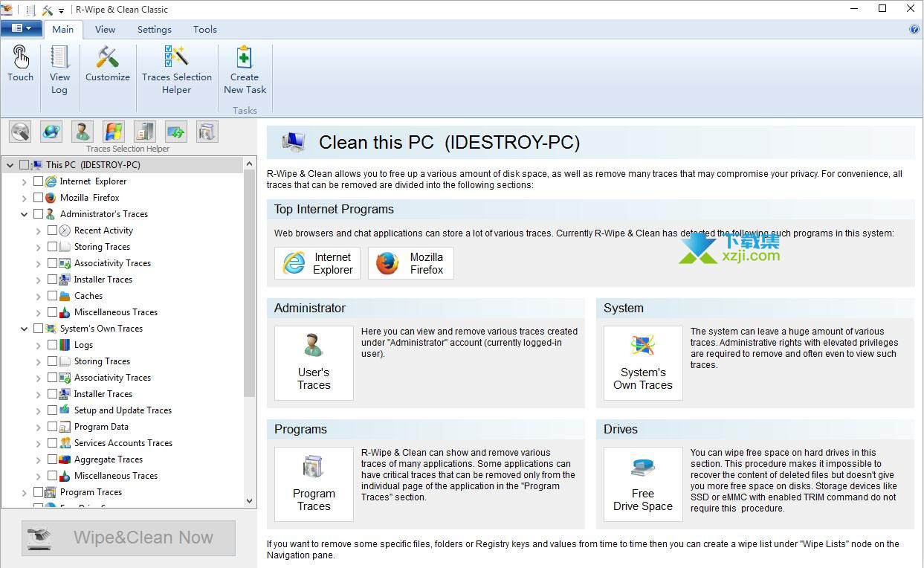This screenshot has height=568, width=924.
Task: Click the disk wipe helper icon
Action: click(x=20, y=132)
